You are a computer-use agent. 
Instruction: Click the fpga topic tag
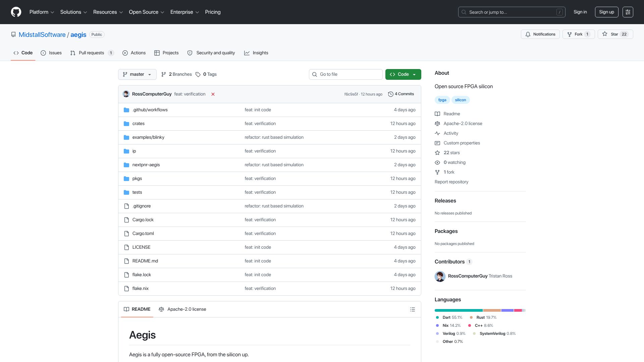[442, 100]
